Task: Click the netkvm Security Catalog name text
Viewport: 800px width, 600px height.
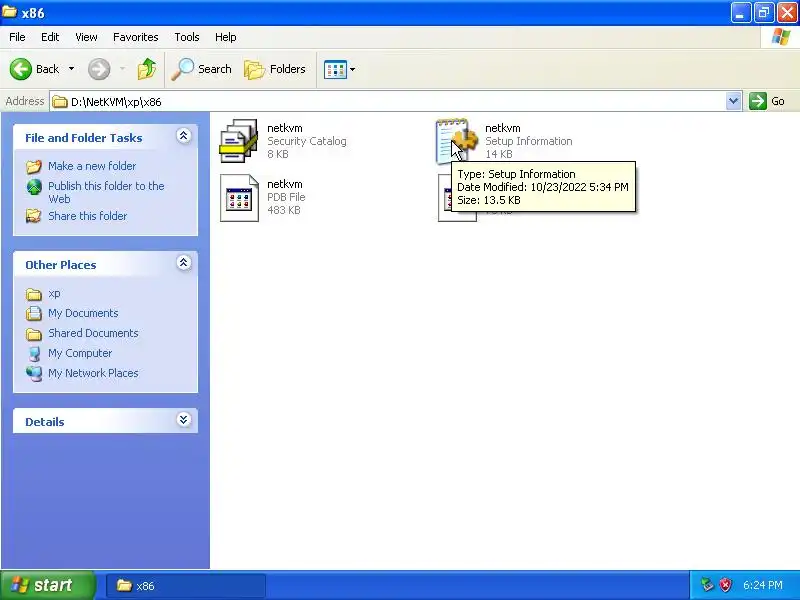Action: 285,128
